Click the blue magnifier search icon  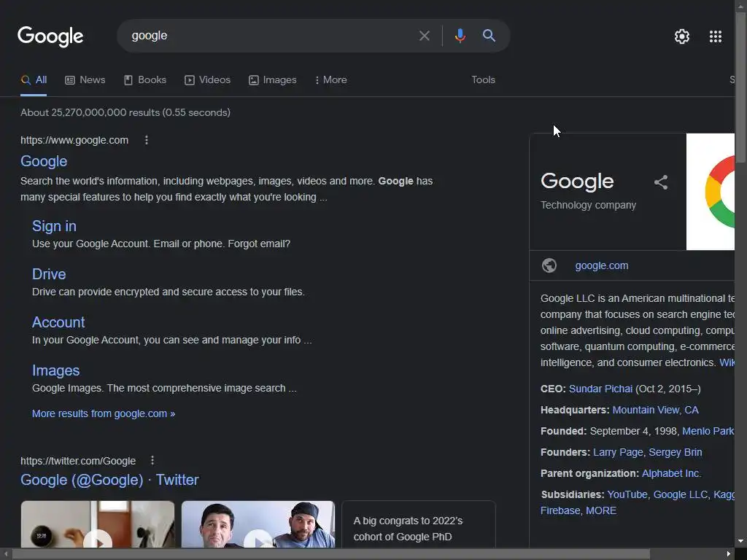489,36
